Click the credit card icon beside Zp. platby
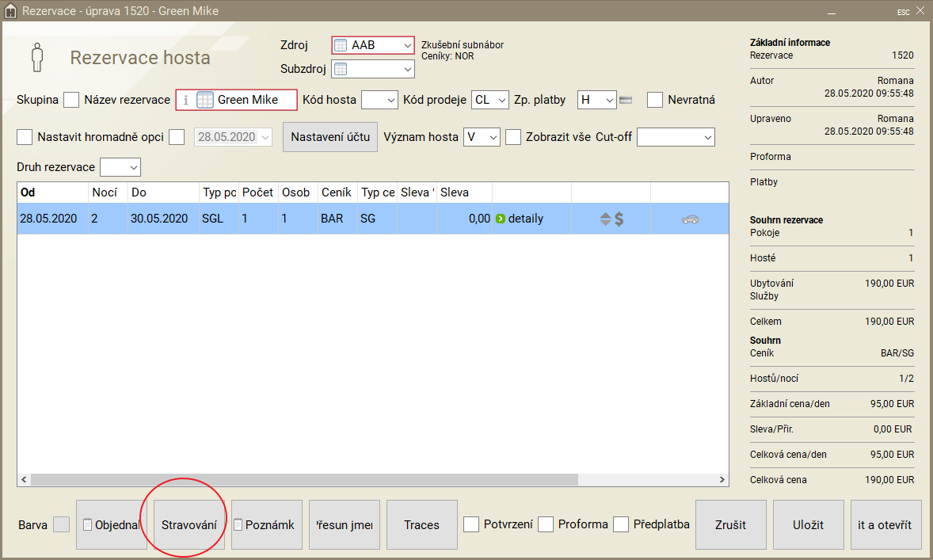Screen dimensions: 933x560 [626, 100]
